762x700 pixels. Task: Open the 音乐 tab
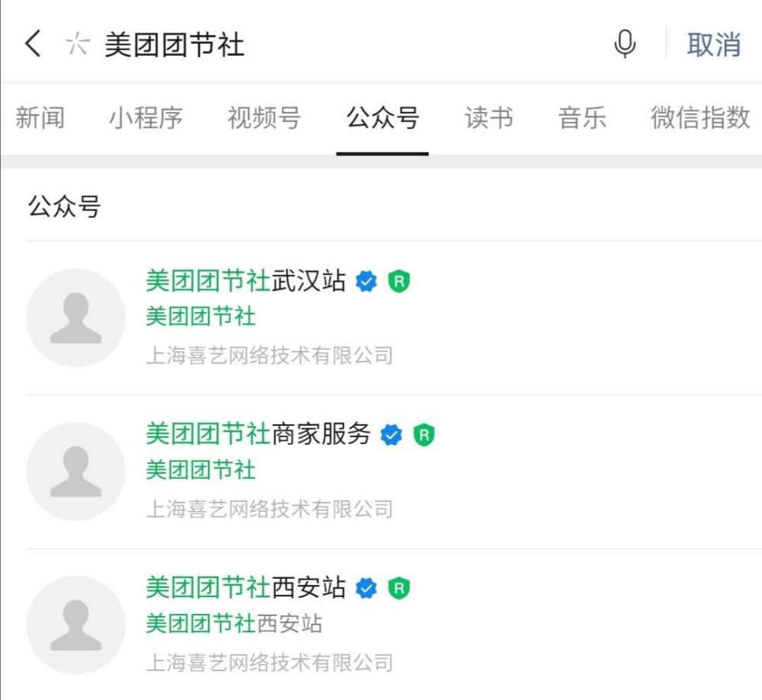(x=582, y=118)
